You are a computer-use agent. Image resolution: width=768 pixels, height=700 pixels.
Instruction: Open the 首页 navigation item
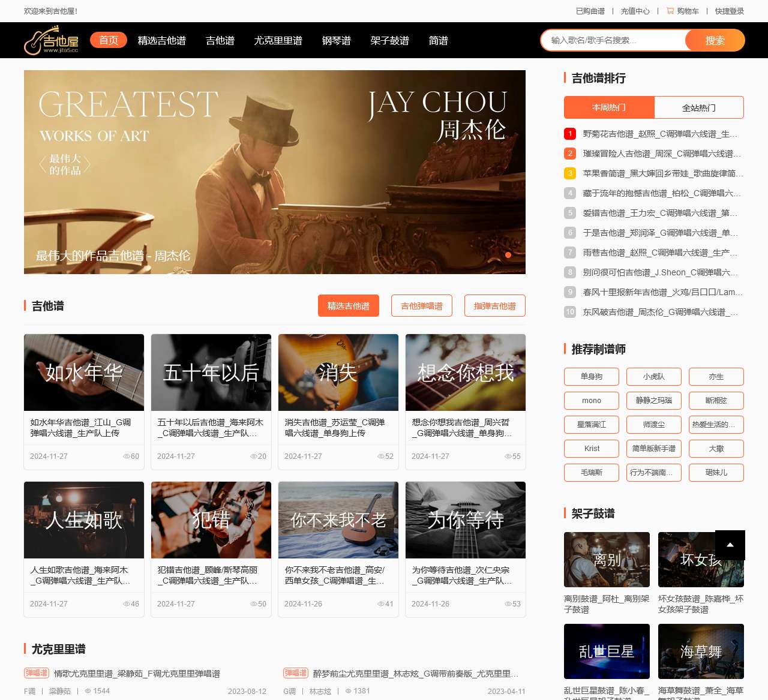pyautogui.click(x=109, y=40)
